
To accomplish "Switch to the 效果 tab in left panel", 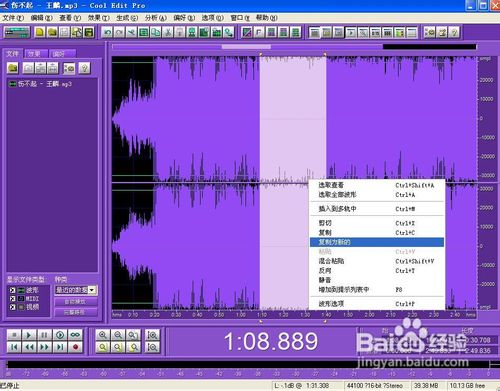I will tap(35, 54).
